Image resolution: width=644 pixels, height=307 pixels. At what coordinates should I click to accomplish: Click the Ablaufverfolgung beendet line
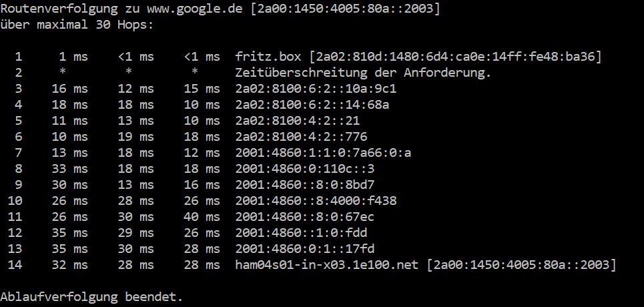(x=91, y=297)
